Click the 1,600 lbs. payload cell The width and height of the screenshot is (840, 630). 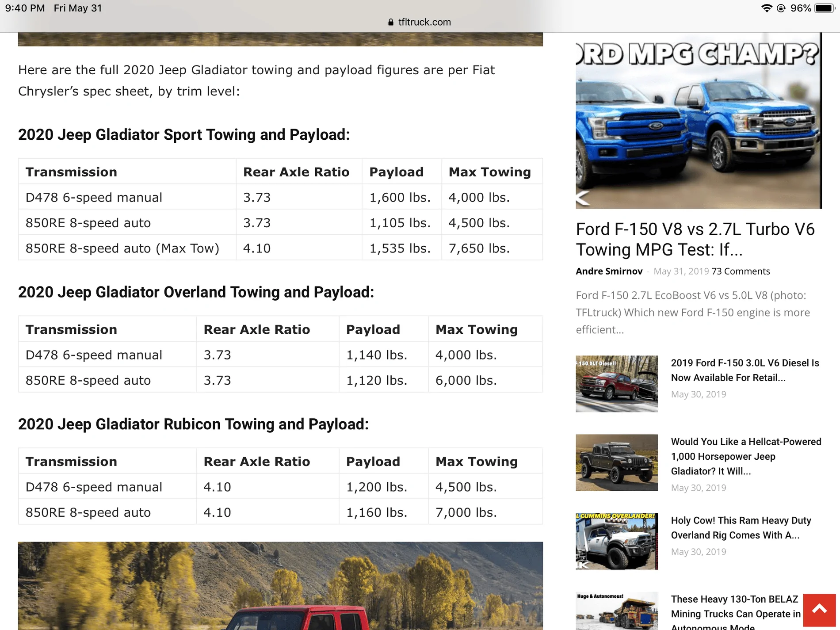click(x=401, y=197)
